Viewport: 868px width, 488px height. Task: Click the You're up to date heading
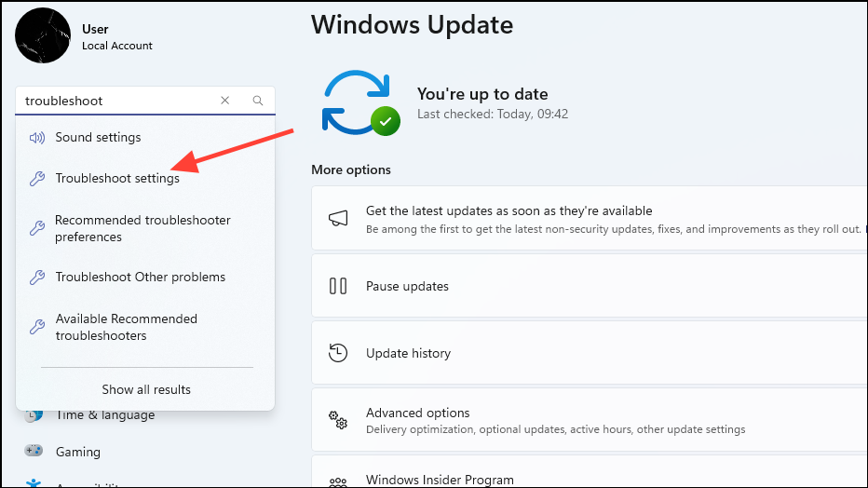[482, 94]
